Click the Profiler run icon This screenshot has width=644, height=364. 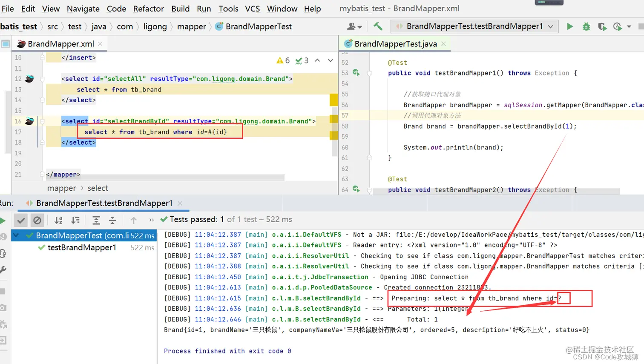click(617, 26)
